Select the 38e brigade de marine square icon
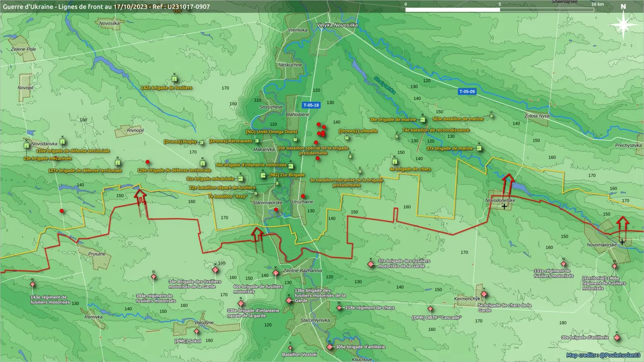This screenshot has width=644, height=362. click(x=423, y=119)
